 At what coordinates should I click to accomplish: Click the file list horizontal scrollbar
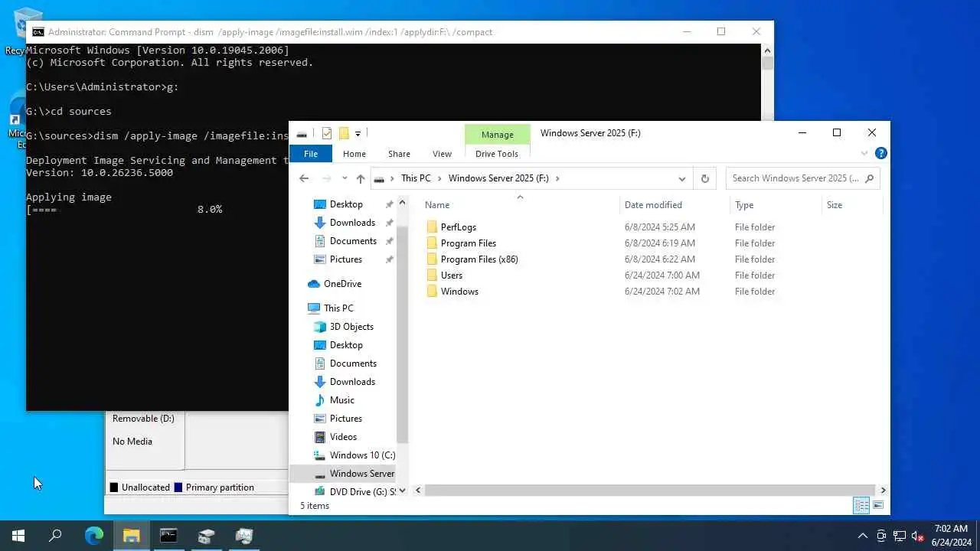click(x=649, y=490)
